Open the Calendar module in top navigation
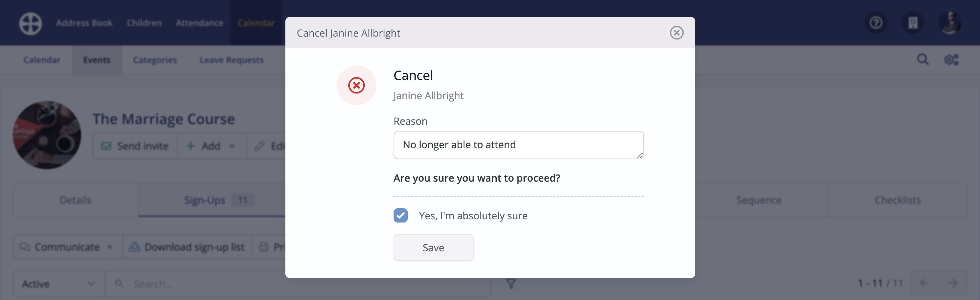This screenshot has height=300, width=980. (256, 23)
